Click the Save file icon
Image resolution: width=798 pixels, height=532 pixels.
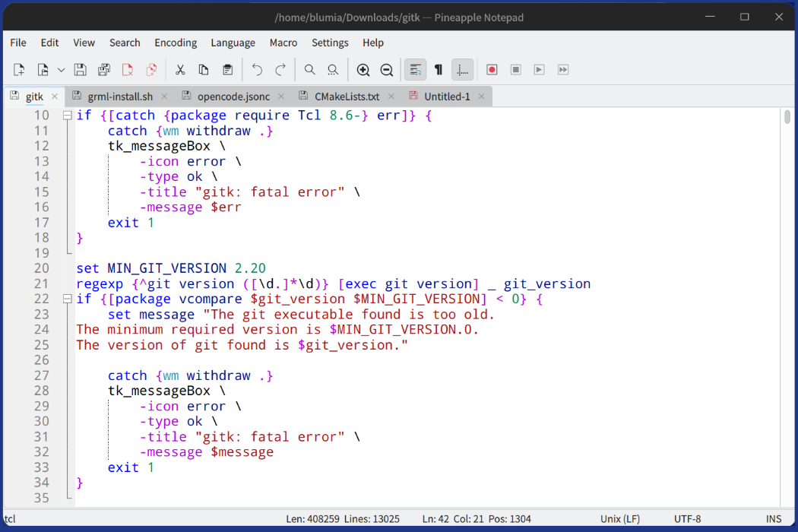[80, 70]
